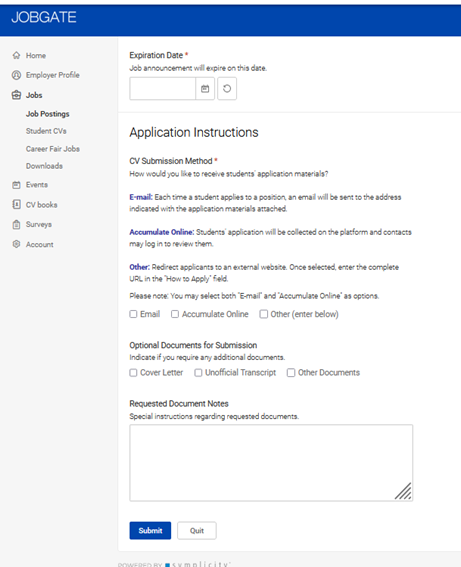Screen dimensions: 461x567
Task: Open Student CVs in the sidebar
Action: click(x=46, y=131)
